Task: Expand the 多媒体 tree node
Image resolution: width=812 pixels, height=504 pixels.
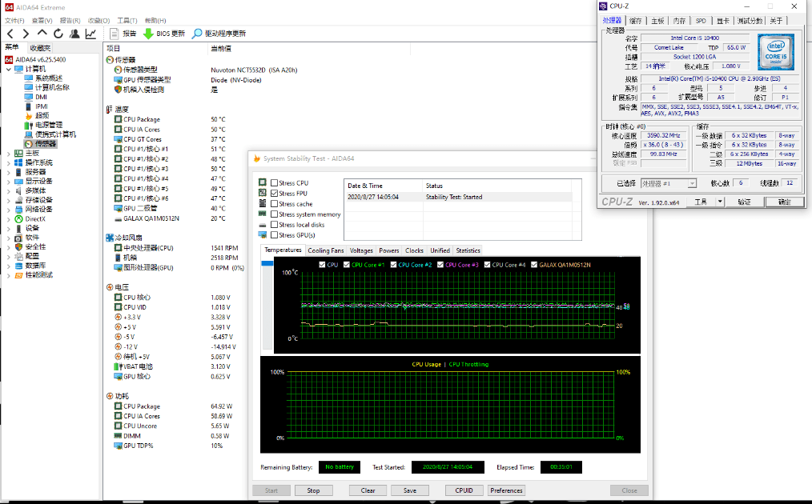Action: pyautogui.click(x=9, y=190)
